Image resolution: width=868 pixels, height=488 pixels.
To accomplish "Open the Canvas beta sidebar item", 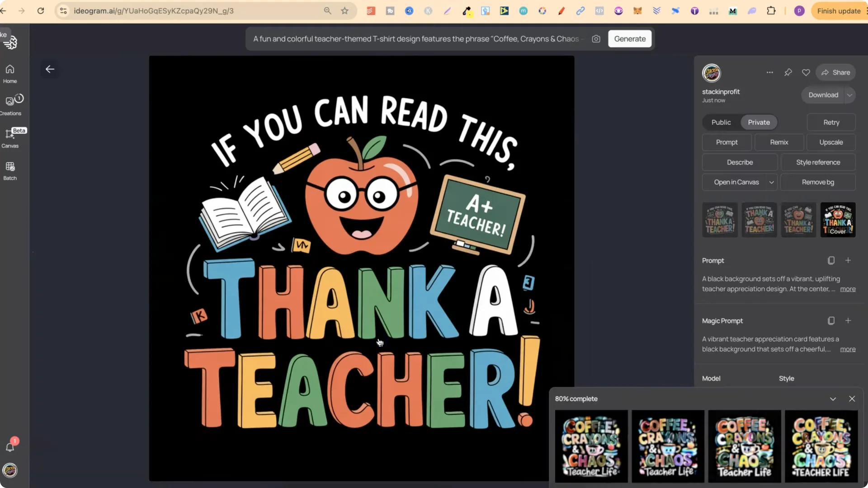I will tap(10, 138).
